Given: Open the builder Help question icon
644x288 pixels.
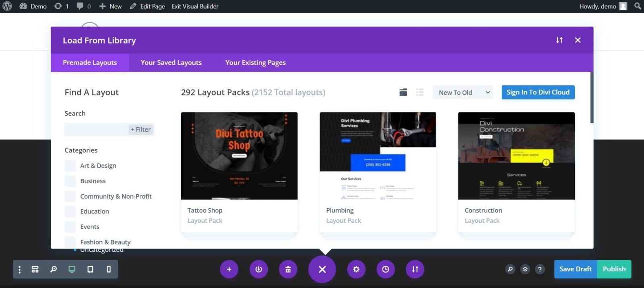Looking at the screenshot, I should [x=540, y=269].
